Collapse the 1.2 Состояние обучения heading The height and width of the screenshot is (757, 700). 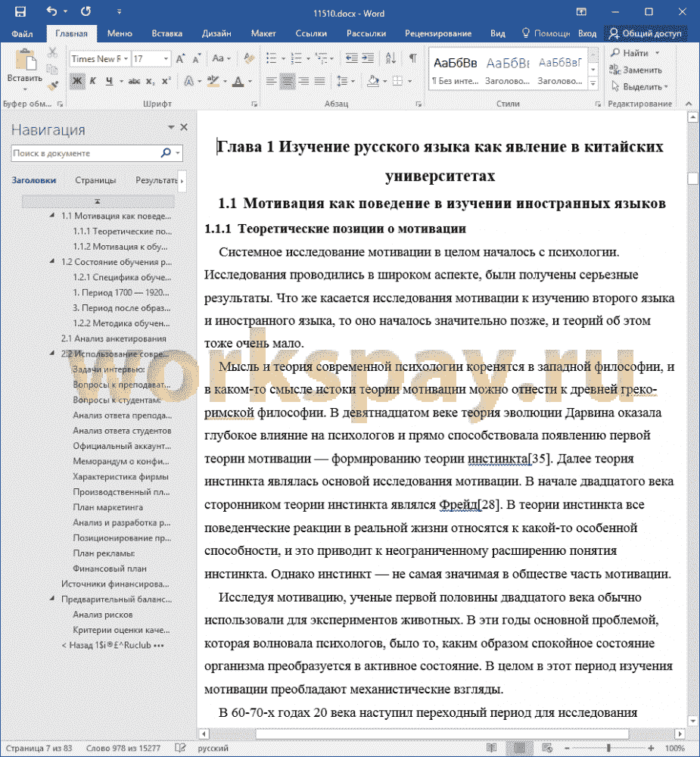pos(52,262)
